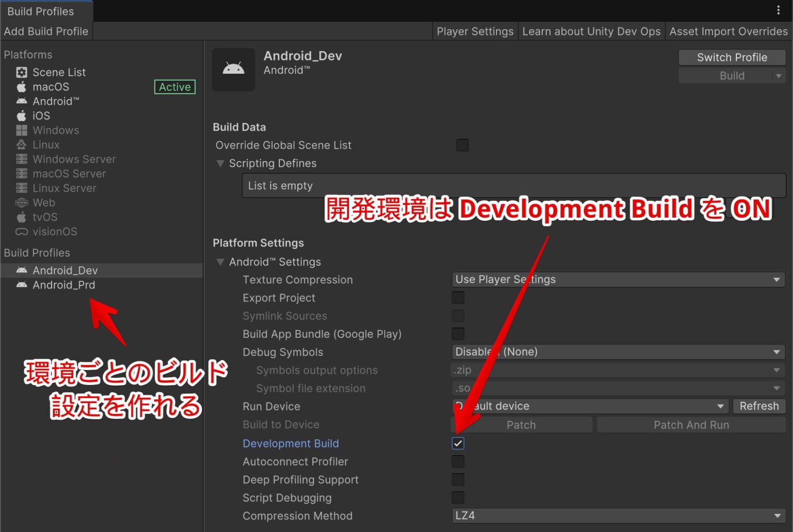793x532 pixels.
Task: Click the Refresh button next to Run Device
Action: pos(759,406)
